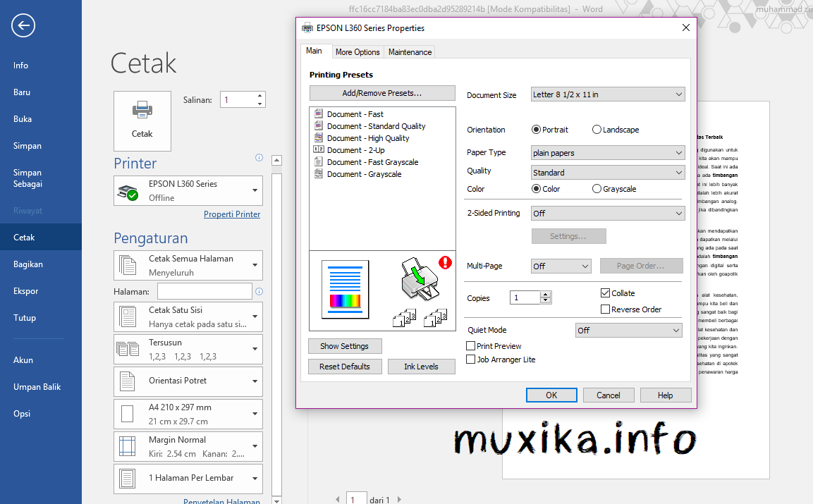813x504 pixels.
Task: Open the Opsi menu item
Action: [x=22, y=413]
